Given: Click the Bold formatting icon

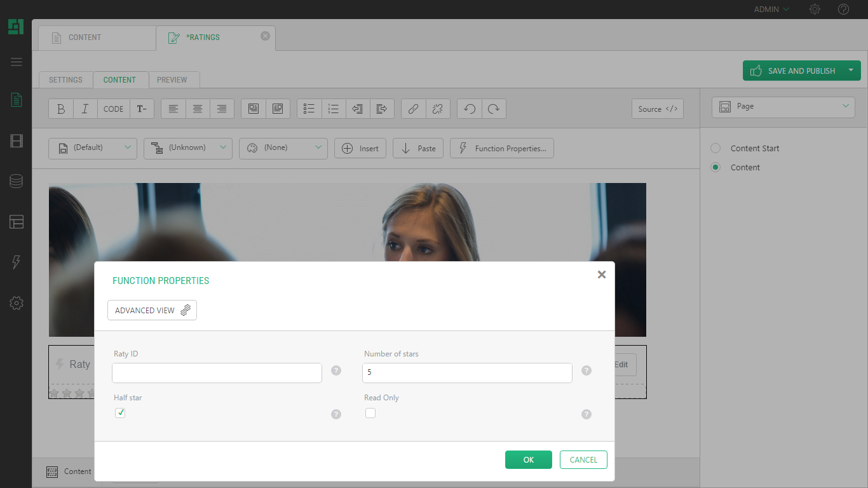Looking at the screenshot, I should click(x=61, y=109).
